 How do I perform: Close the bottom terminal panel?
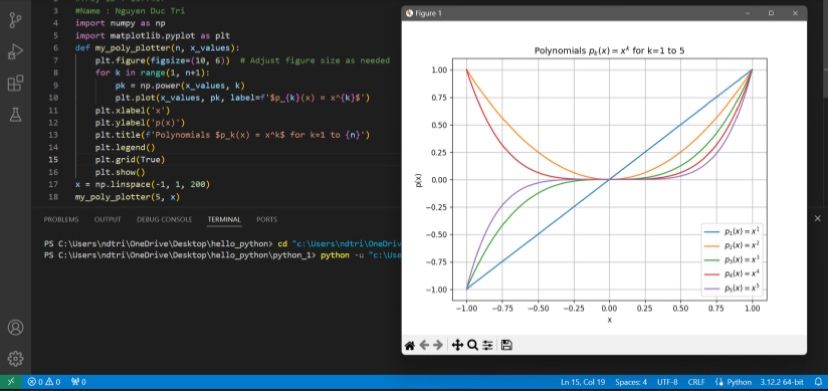(817, 218)
